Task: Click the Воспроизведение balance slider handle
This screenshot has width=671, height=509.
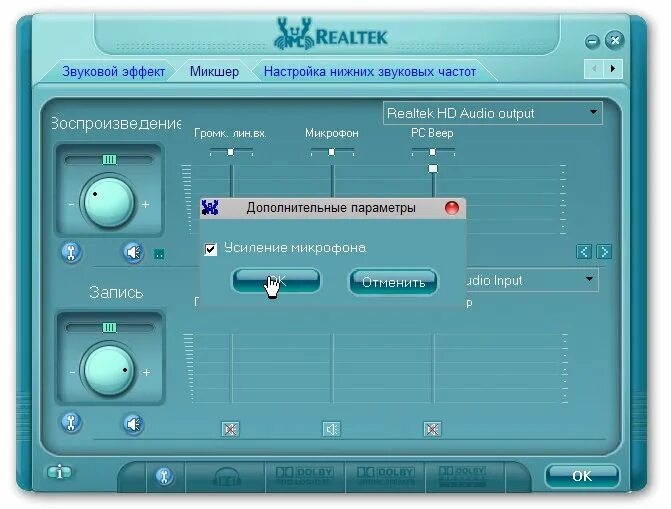Action: [x=109, y=160]
